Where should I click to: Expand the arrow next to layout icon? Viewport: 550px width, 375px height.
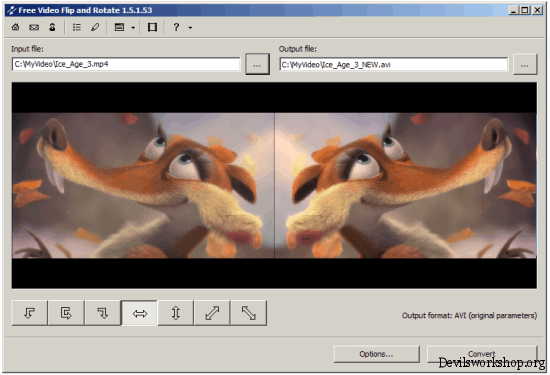pyautogui.click(x=133, y=27)
